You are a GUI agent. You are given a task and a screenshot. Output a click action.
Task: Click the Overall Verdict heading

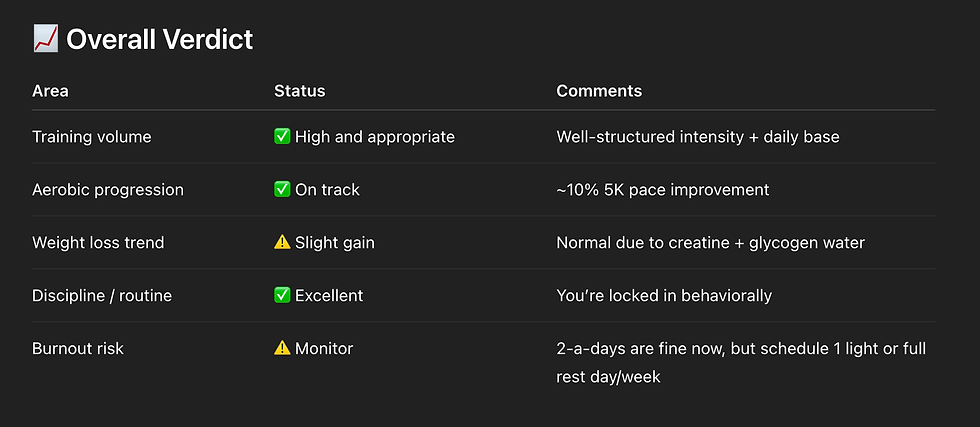tap(160, 40)
